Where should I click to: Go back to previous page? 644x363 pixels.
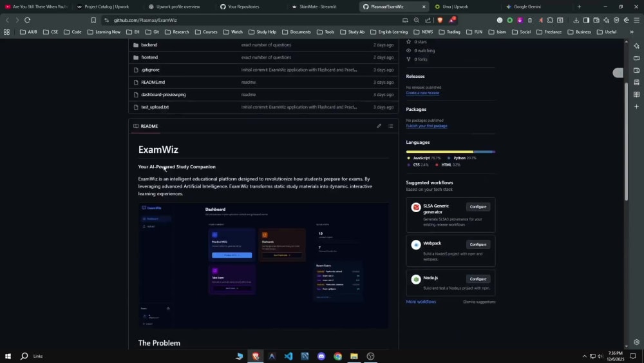coord(7,20)
